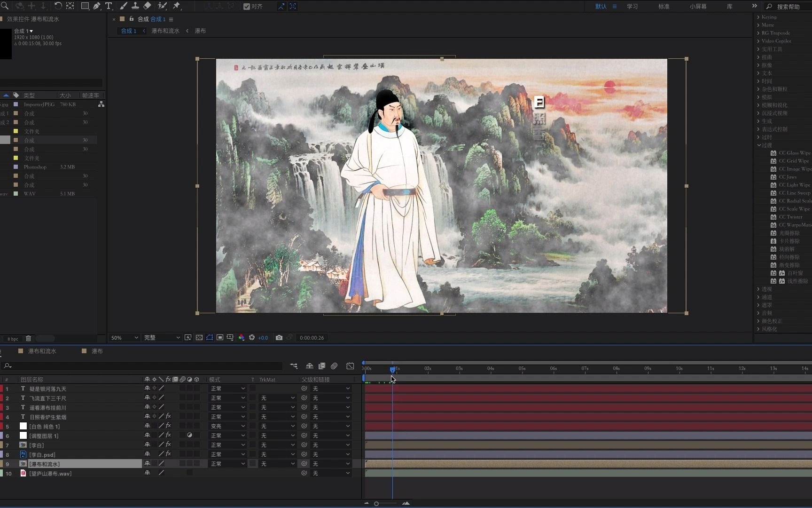Click the parent pick whip for 李白 layer
Screen dimensions: 812x508
click(304, 445)
